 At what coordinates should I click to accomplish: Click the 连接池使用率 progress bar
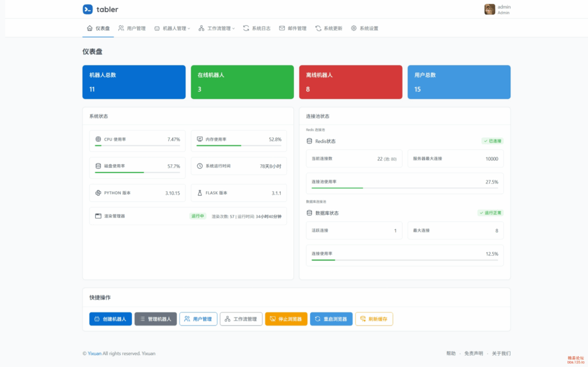pyautogui.click(x=404, y=188)
